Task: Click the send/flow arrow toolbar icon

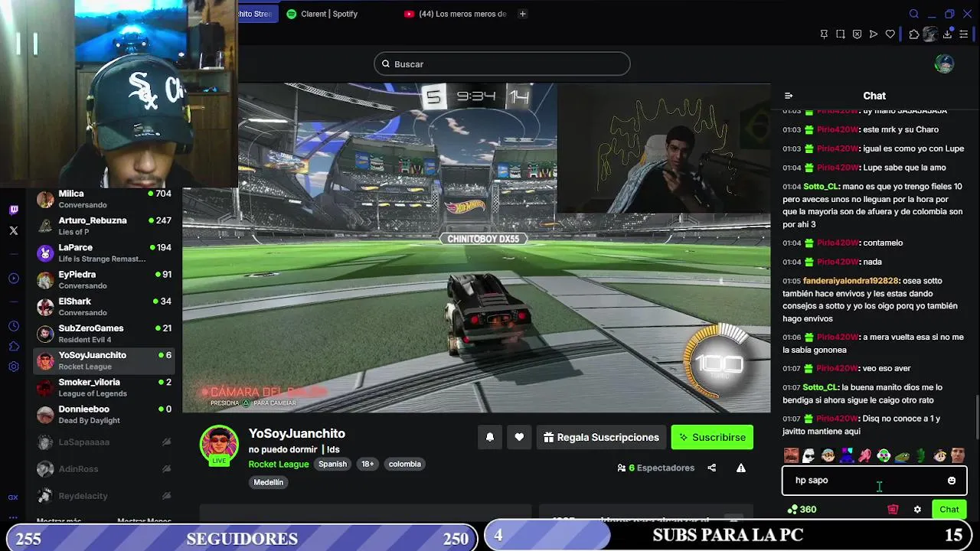Action: click(x=874, y=34)
